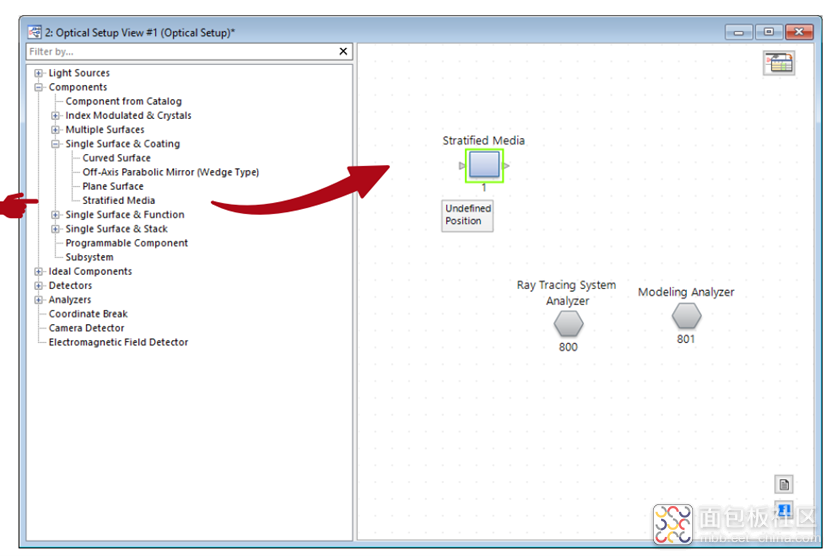
Task: Collapse the Components tree node
Action: (38, 87)
